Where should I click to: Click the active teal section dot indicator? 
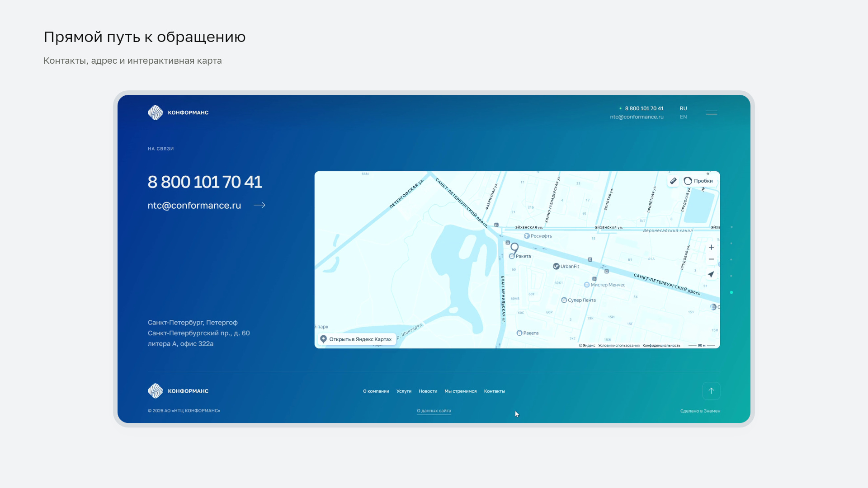[731, 292]
